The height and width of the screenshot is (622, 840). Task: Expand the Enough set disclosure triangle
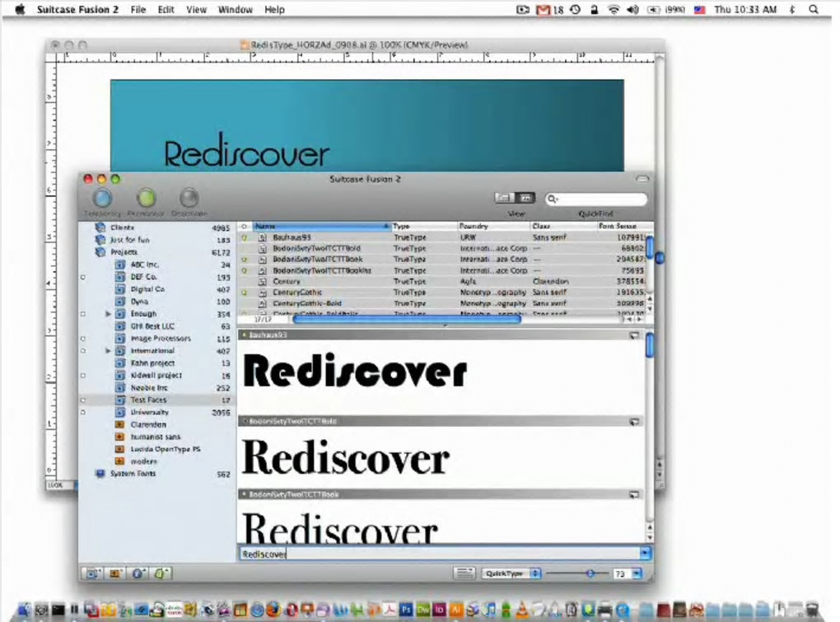click(x=108, y=314)
